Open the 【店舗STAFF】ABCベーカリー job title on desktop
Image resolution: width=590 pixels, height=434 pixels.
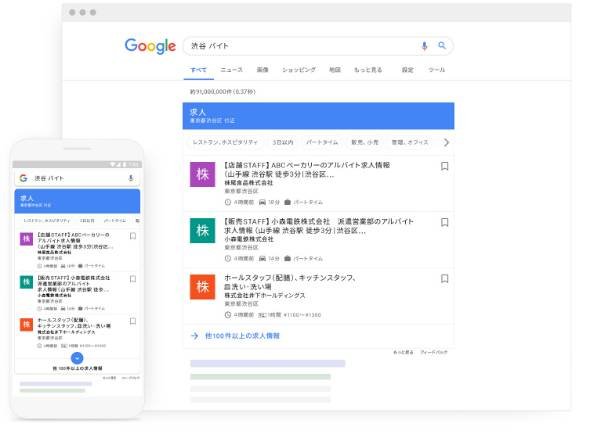click(307, 169)
